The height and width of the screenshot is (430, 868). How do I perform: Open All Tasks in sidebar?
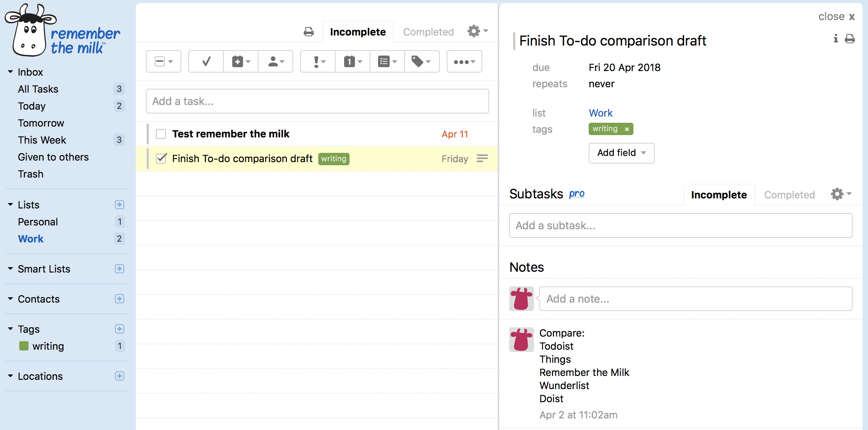point(38,89)
